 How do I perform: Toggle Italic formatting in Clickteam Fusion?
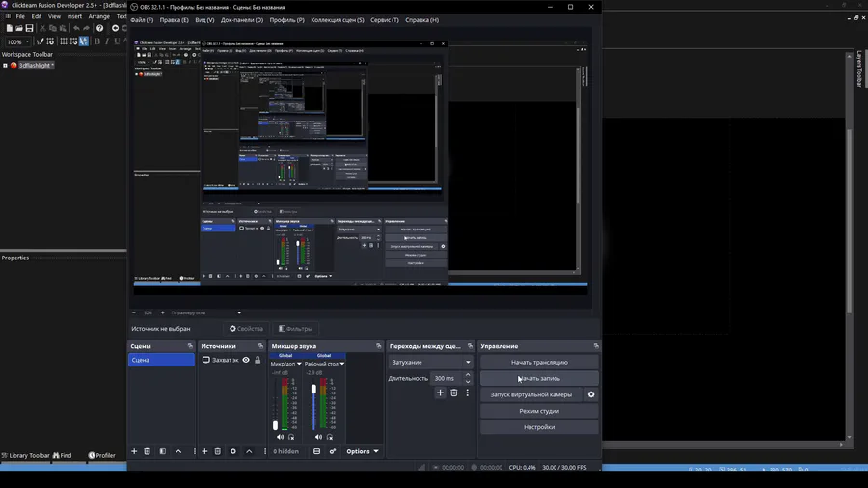point(107,41)
